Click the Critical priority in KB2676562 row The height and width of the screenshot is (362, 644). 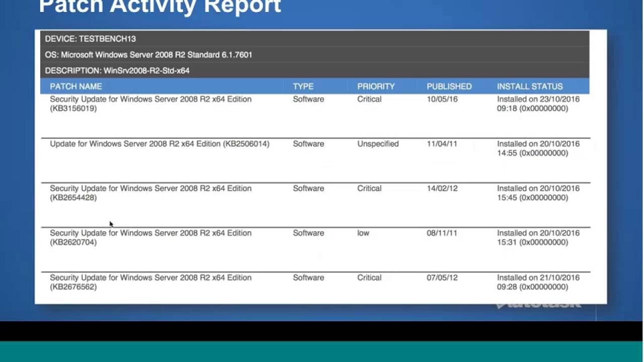coord(369,278)
